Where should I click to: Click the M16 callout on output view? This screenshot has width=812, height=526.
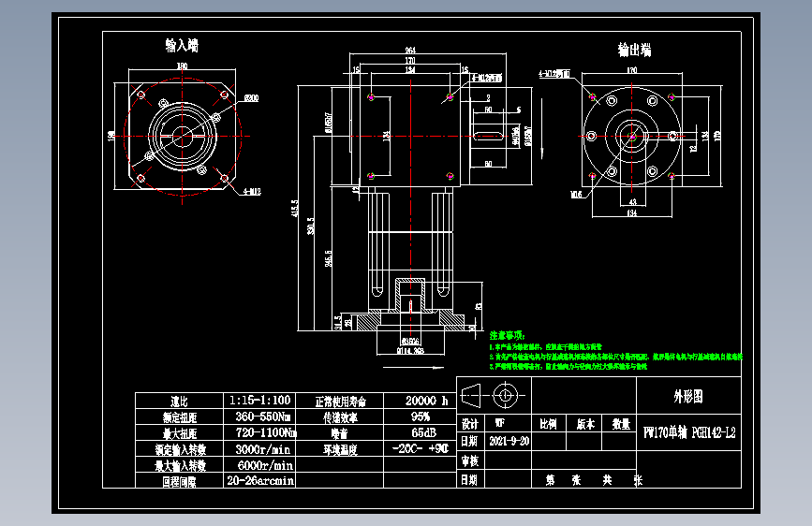point(576,195)
